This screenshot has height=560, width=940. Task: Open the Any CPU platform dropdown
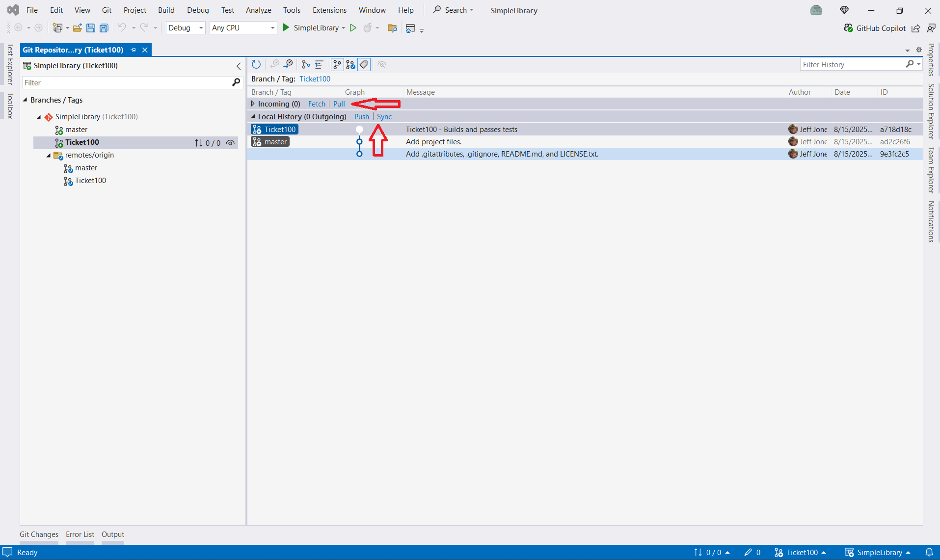pos(243,28)
